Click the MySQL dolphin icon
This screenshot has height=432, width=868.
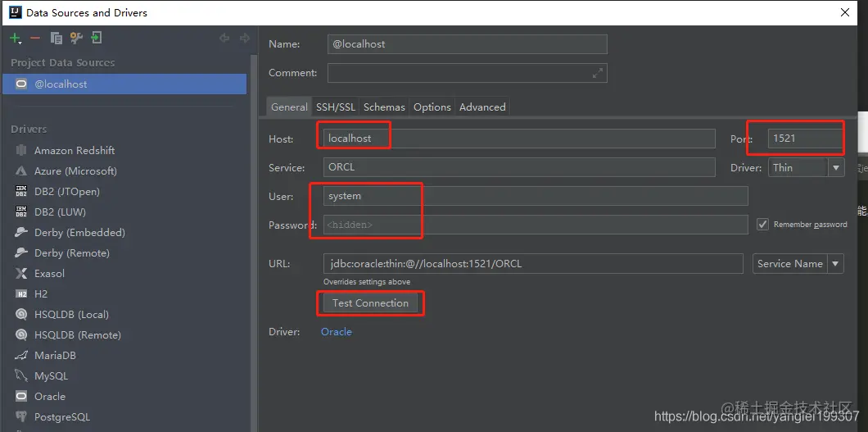tap(21, 375)
